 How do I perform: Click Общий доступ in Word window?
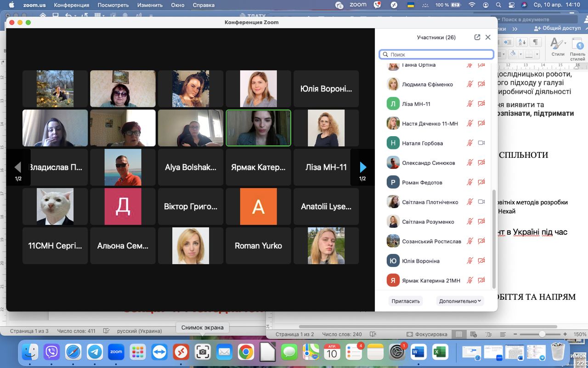click(x=557, y=28)
